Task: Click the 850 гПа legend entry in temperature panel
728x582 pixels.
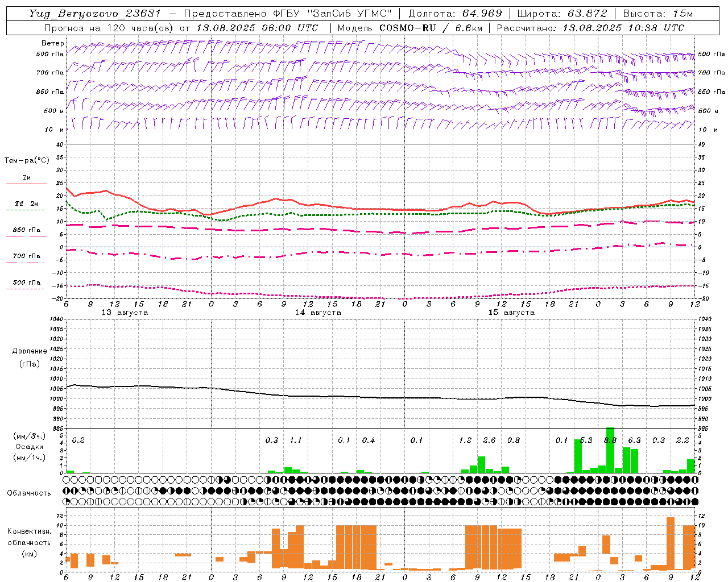Action: pyautogui.click(x=26, y=230)
